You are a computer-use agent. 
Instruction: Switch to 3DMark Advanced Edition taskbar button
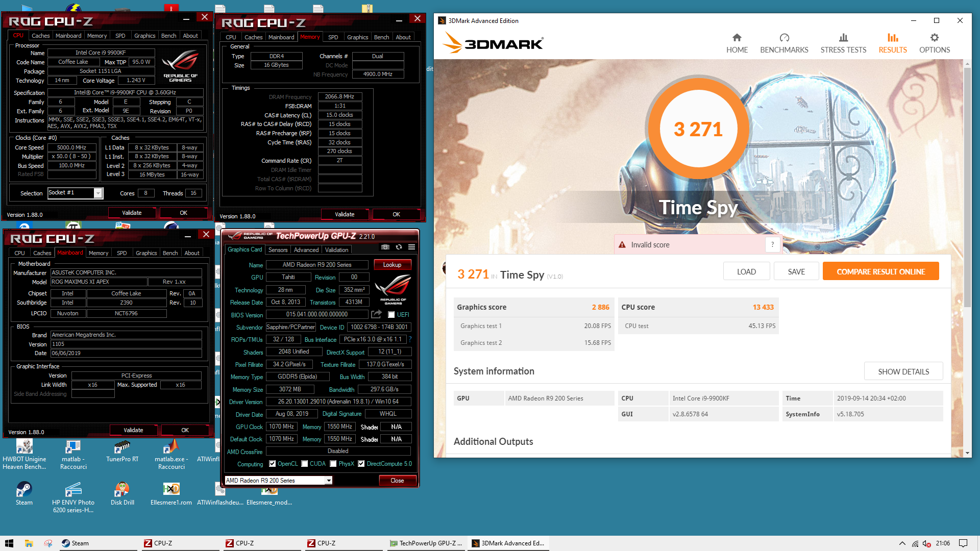tap(508, 543)
